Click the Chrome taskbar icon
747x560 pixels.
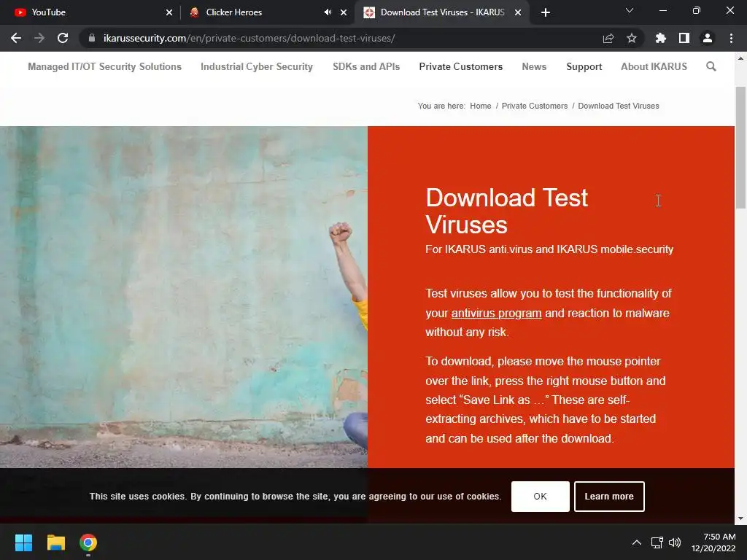click(88, 542)
